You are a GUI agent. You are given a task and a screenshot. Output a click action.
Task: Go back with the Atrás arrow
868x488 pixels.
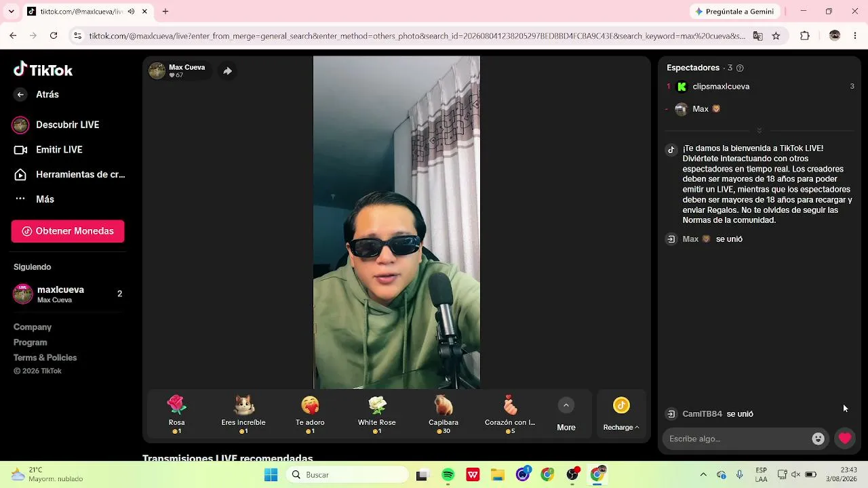tap(20, 94)
